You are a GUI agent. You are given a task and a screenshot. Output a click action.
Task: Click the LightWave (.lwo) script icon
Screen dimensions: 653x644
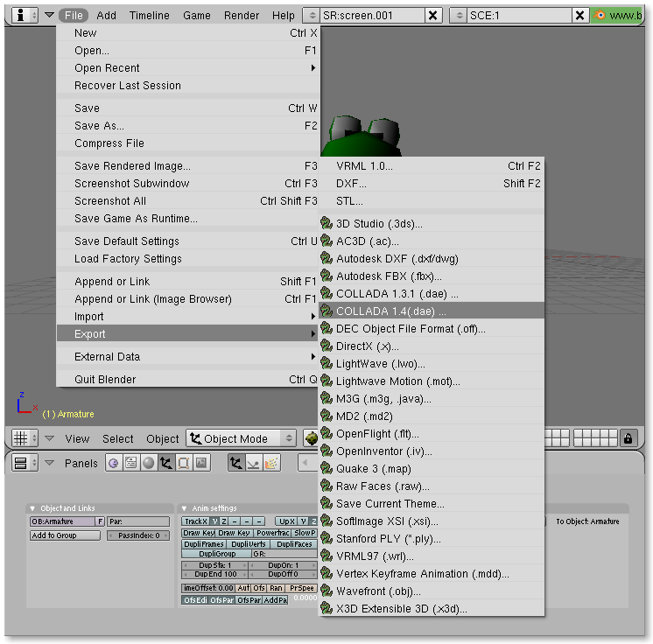(x=326, y=363)
